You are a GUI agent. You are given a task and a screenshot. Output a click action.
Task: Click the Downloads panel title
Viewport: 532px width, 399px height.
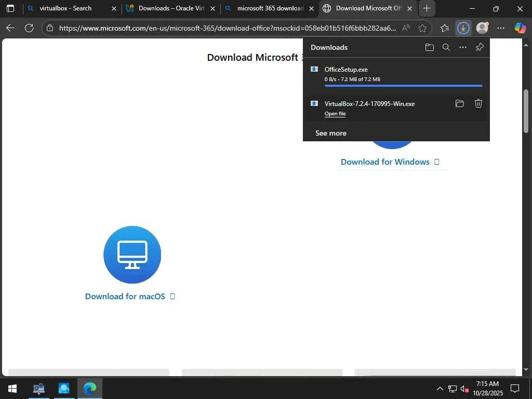tap(329, 47)
